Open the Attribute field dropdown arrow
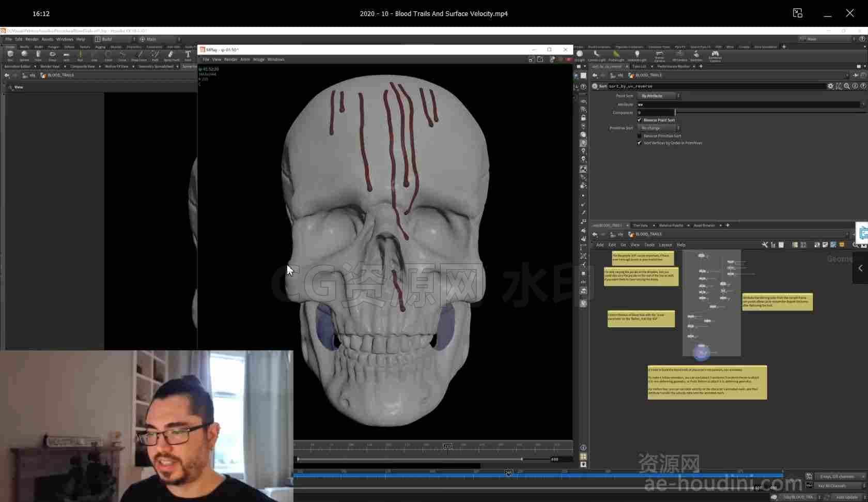 (863, 104)
